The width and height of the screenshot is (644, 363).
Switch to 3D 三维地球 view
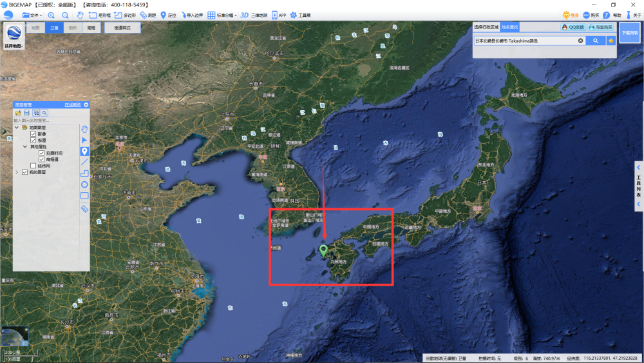253,15
